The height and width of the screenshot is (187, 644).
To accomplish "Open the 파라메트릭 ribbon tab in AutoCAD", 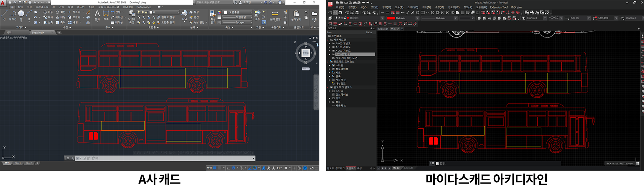I will point(42,7).
